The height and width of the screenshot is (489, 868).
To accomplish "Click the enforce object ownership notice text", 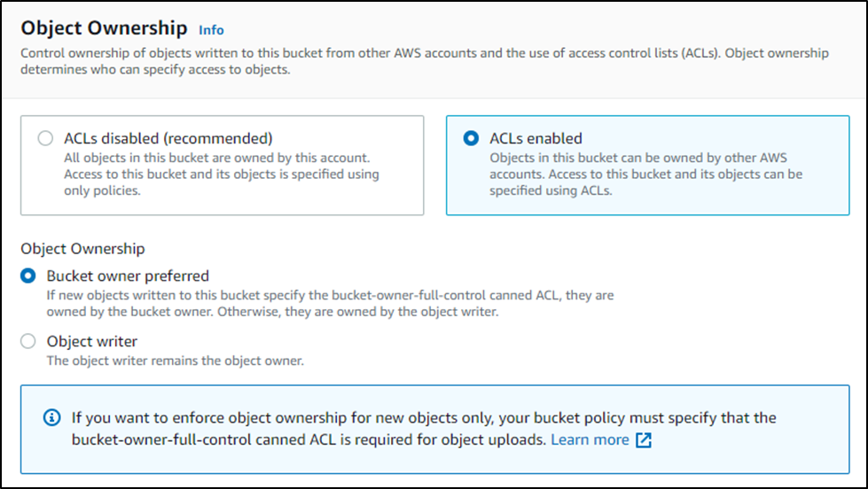I will (x=424, y=429).
